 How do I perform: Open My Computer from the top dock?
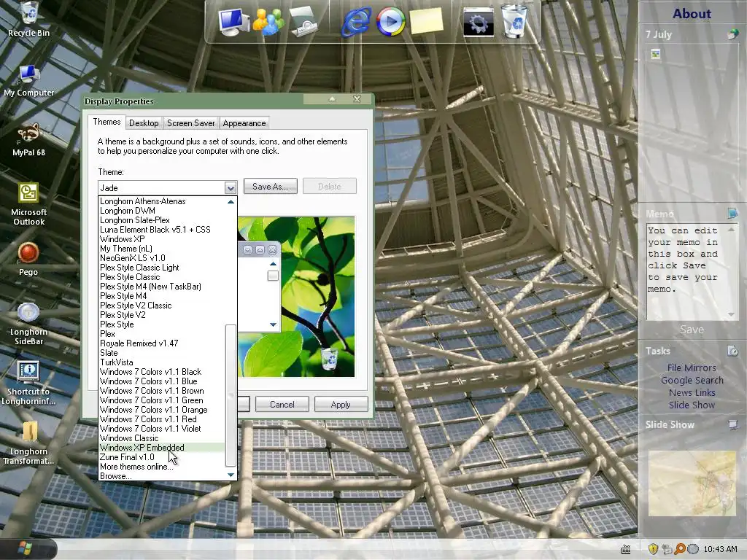[234, 22]
